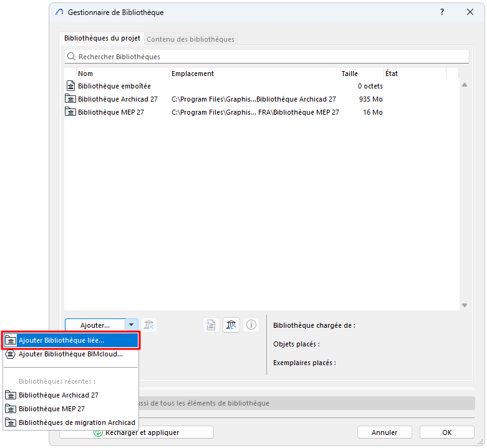The height and width of the screenshot is (448, 487).
Task: Sort by the Emplacement column header
Action: pyautogui.click(x=254, y=74)
